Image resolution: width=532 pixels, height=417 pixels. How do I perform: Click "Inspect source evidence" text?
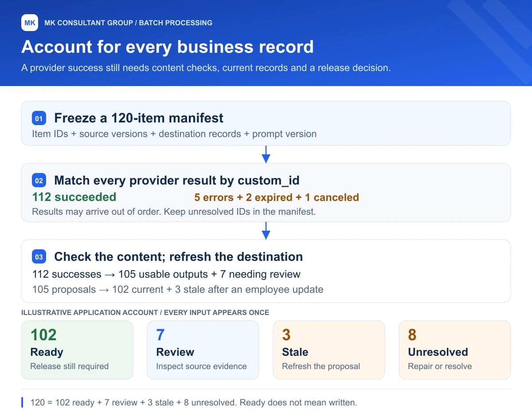[201, 366]
